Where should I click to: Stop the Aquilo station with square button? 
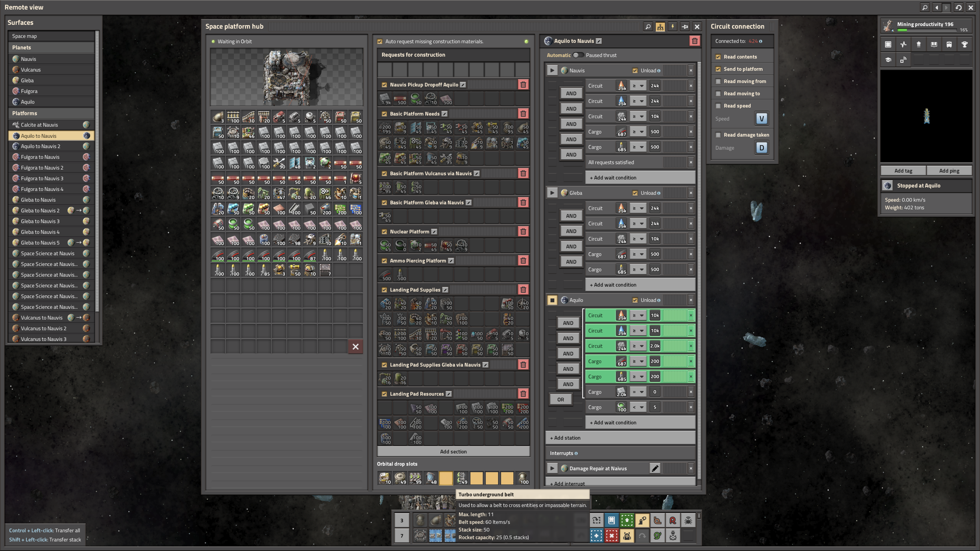pos(552,300)
